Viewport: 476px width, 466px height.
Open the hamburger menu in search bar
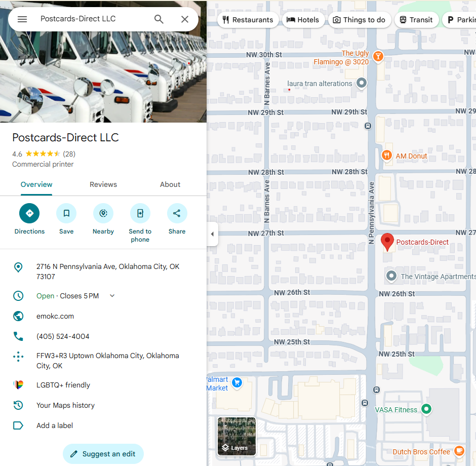[22, 19]
